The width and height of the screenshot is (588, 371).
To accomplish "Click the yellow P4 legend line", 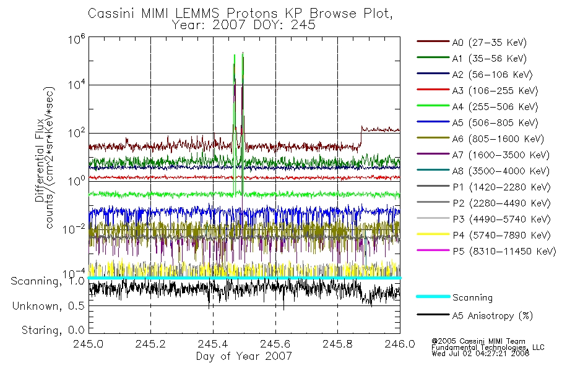I will (x=433, y=234).
